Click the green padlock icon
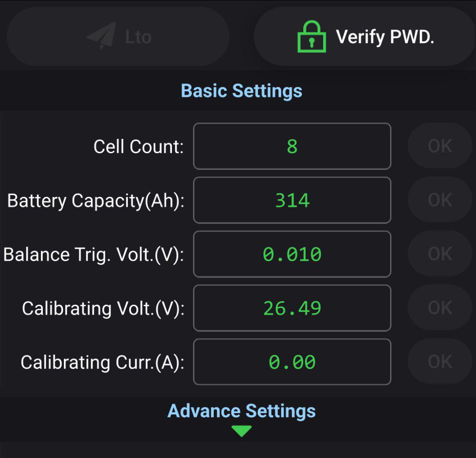This screenshot has height=458, width=476. 312,37
